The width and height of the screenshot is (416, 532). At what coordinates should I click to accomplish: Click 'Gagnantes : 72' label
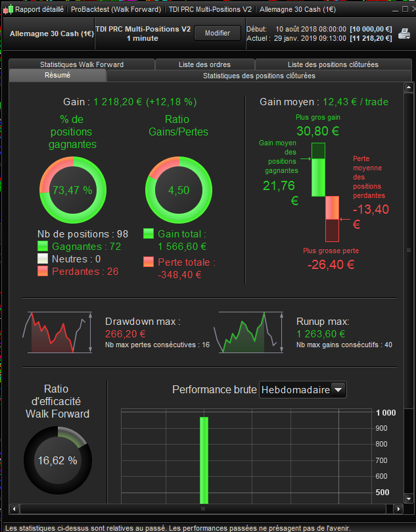pyautogui.click(x=87, y=247)
